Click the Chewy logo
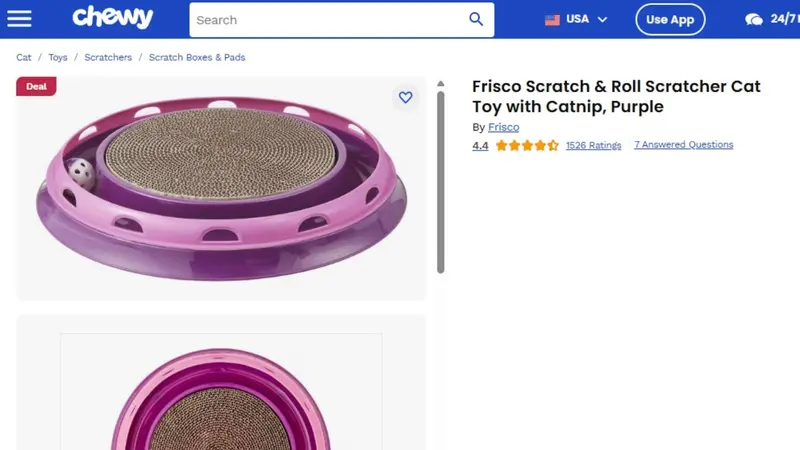Screen dimensions: 800x450 click(x=112, y=18)
